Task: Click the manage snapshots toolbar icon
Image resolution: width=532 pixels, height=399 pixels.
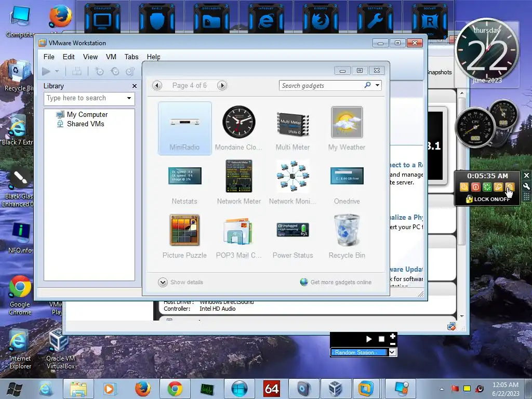Action: pos(130,71)
